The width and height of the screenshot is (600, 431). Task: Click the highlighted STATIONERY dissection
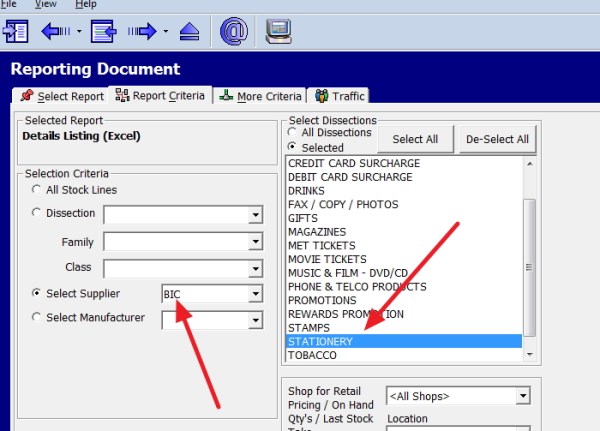(x=404, y=341)
